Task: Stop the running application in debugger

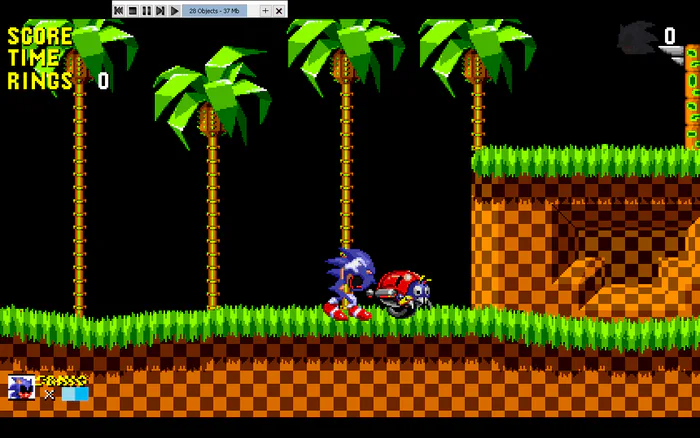Action: coord(133,11)
